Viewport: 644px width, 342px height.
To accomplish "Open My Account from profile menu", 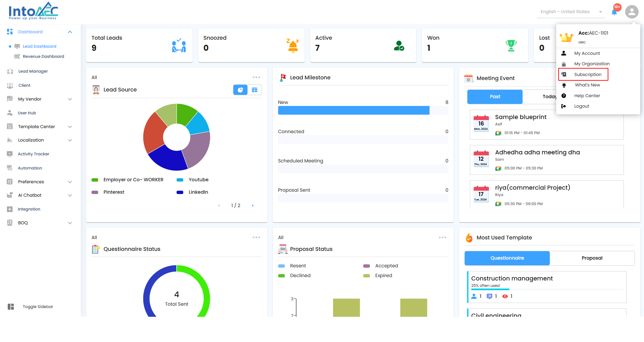I will 587,53.
